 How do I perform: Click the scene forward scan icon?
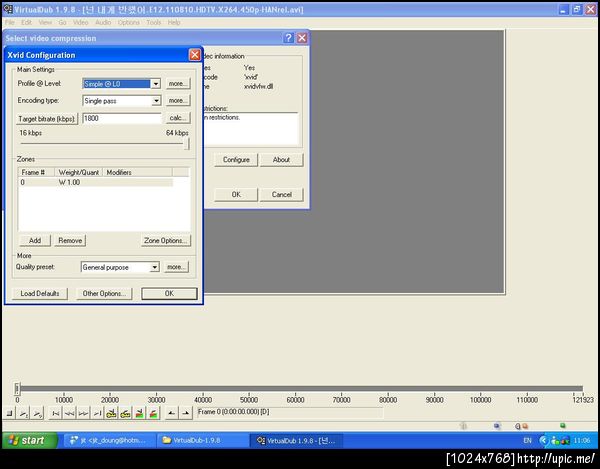click(x=153, y=413)
